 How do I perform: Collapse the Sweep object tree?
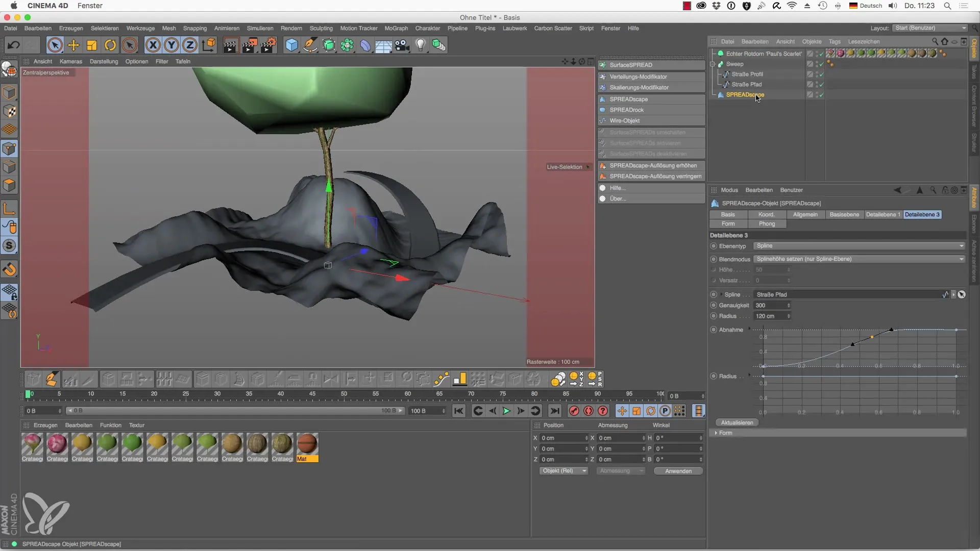[x=713, y=64]
